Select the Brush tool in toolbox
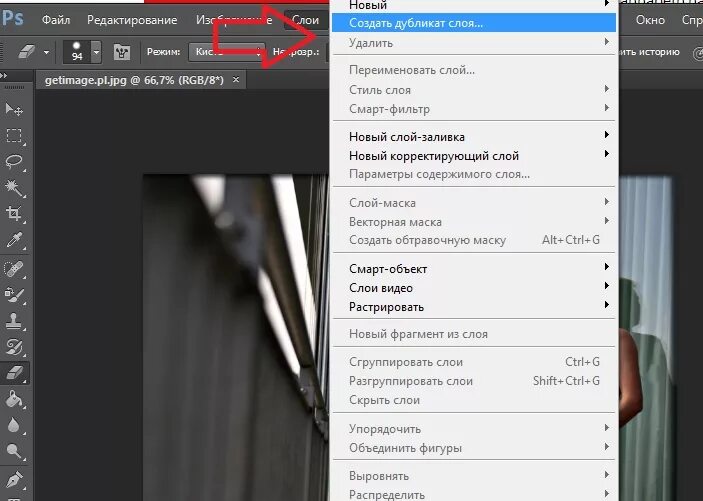 [x=14, y=294]
